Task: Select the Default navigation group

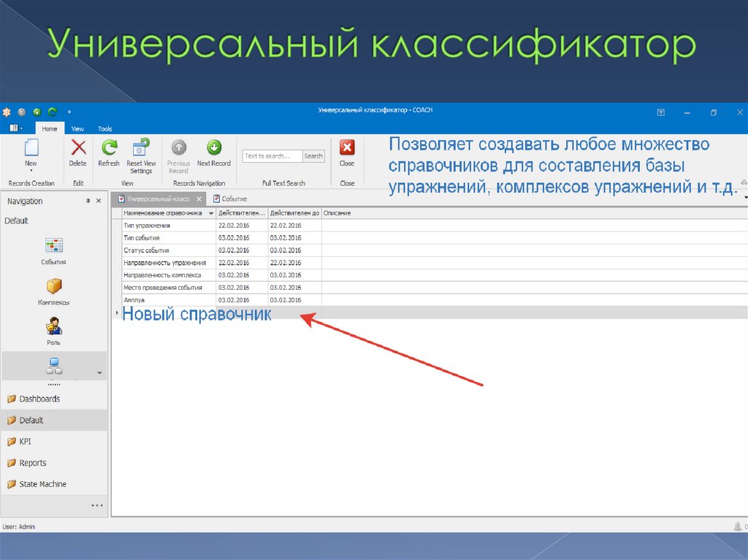Action: pyautogui.click(x=54, y=421)
